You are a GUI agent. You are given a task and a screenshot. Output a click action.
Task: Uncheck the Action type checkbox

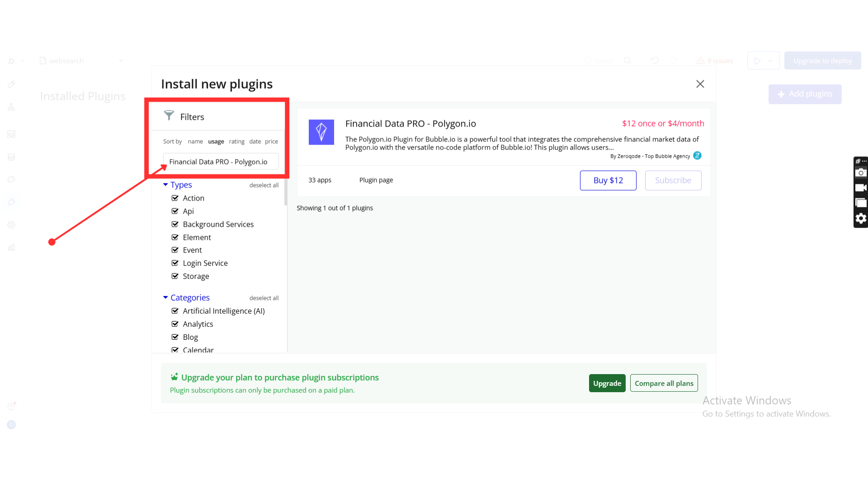coord(175,198)
